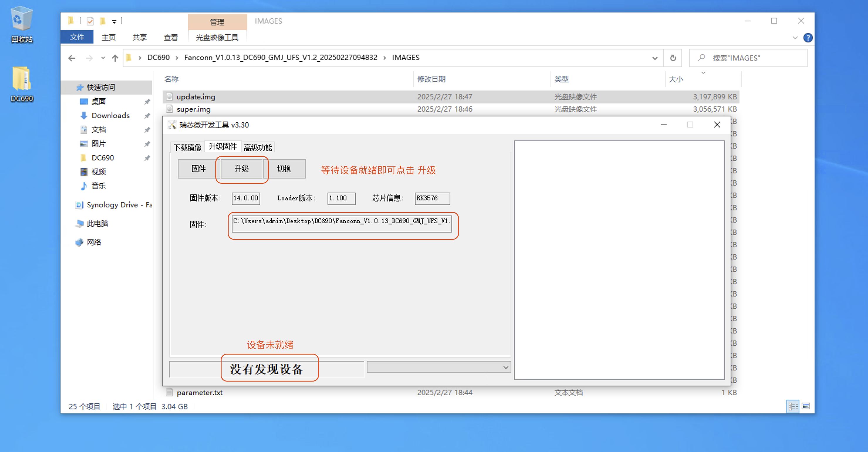
Task: Minimize the 瑞芯微开发工具 window
Action: (x=664, y=125)
